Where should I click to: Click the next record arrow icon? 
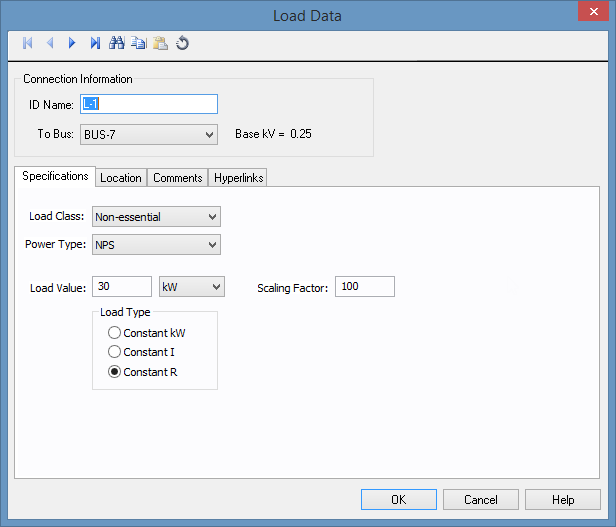pyautogui.click(x=72, y=43)
